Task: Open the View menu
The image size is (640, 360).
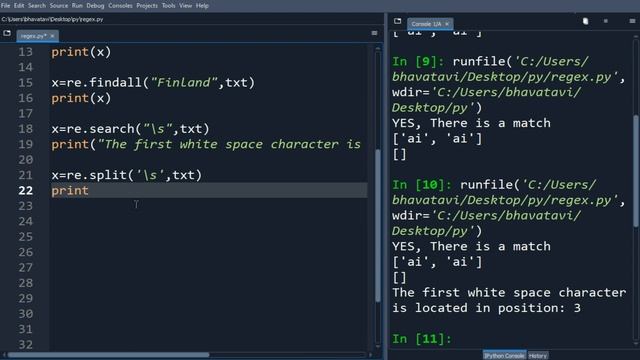Action: point(185,6)
